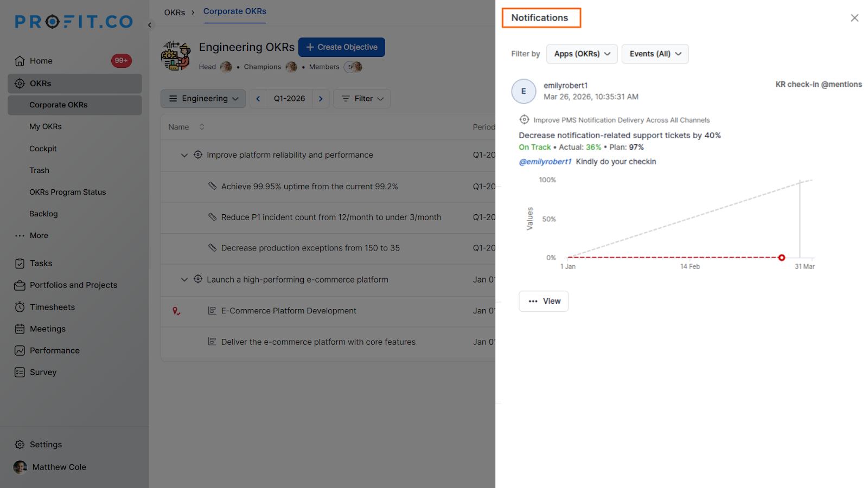Click Create Objective button
The image size is (868, 488).
pos(342,47)
